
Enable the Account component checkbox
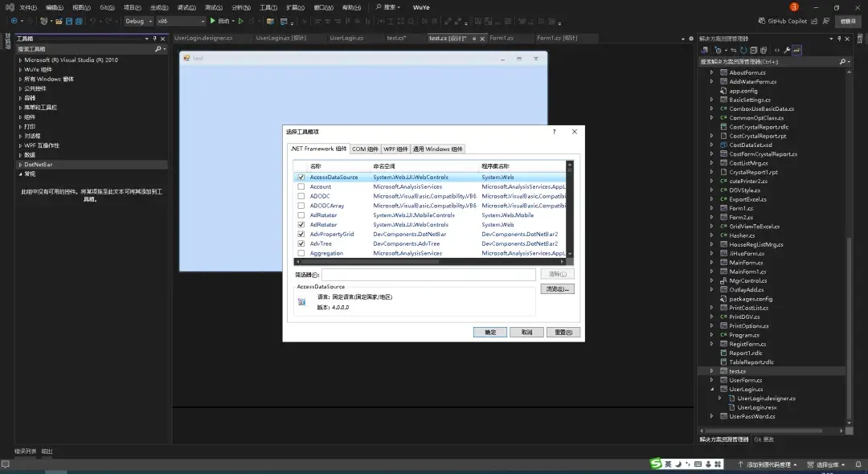(x=299, y=186)
